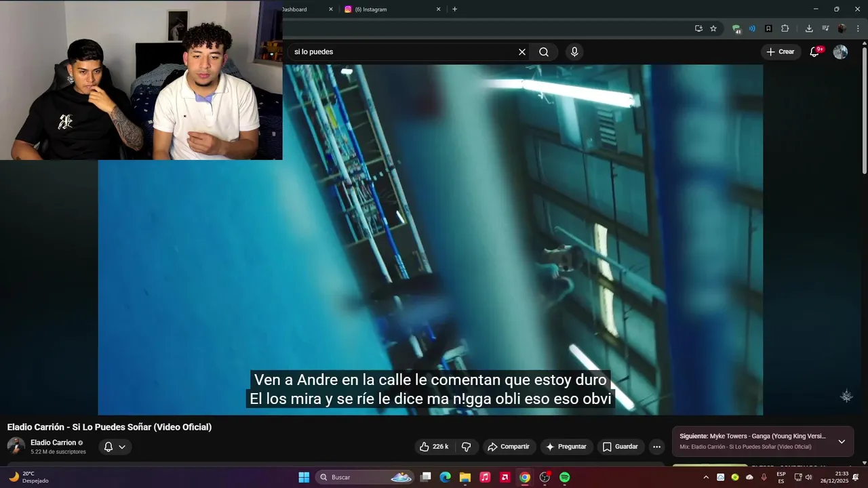Open Chrome profile avatar

coord(842,28)
